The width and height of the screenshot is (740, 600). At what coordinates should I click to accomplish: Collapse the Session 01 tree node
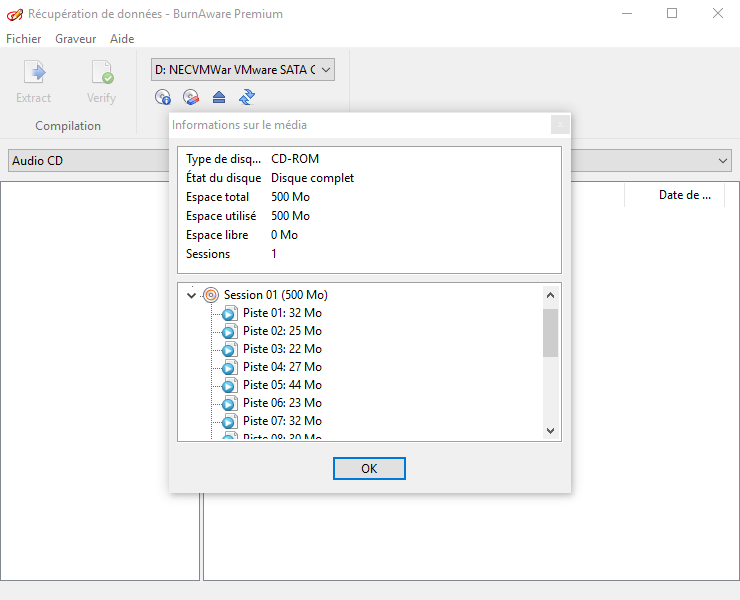click(x=191, y=295)
